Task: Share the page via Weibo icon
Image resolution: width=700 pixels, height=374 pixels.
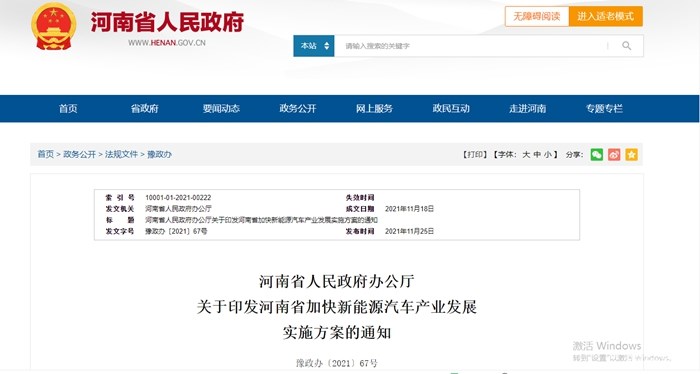Action: (x=614, y=154)
